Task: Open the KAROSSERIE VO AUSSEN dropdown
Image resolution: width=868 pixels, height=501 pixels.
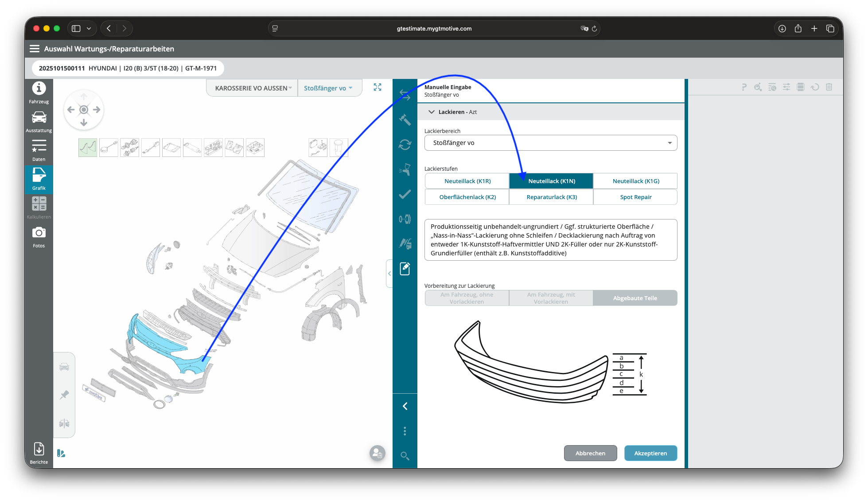Action: (x=253, y=88)
